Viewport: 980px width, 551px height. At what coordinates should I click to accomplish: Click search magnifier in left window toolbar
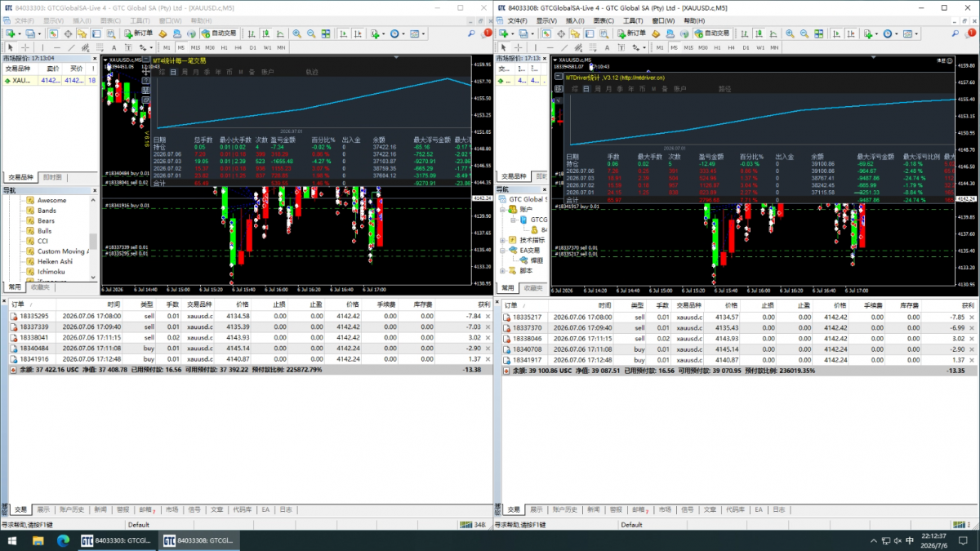[471, 33]
